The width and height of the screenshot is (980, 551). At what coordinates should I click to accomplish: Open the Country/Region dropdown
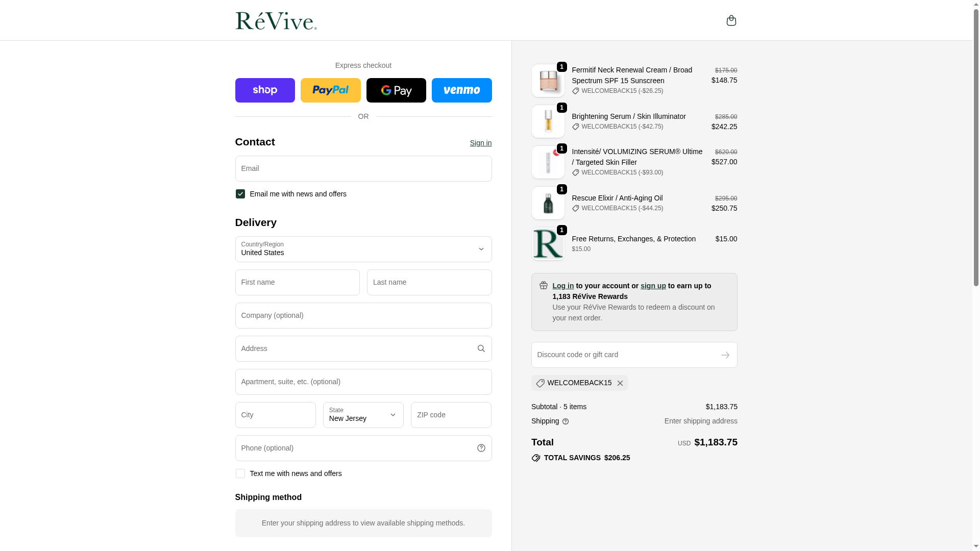click(x=363, y=249)
